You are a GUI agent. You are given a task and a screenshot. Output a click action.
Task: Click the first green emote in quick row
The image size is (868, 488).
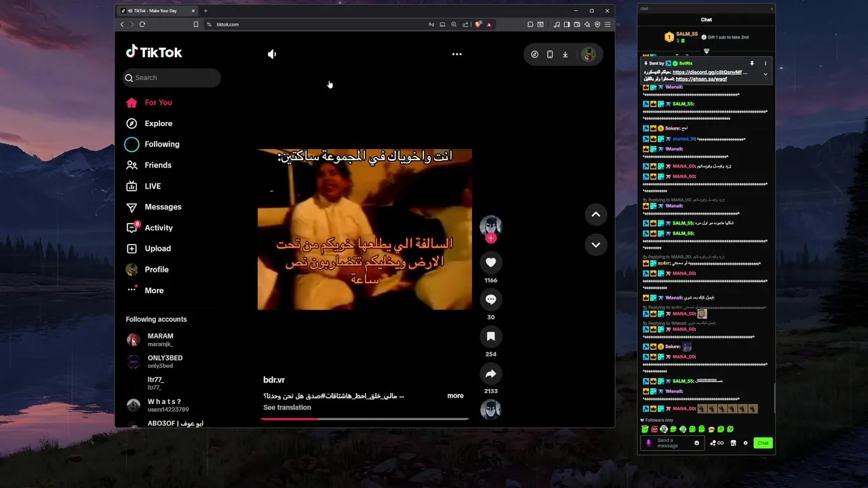(x=645, y=430)
